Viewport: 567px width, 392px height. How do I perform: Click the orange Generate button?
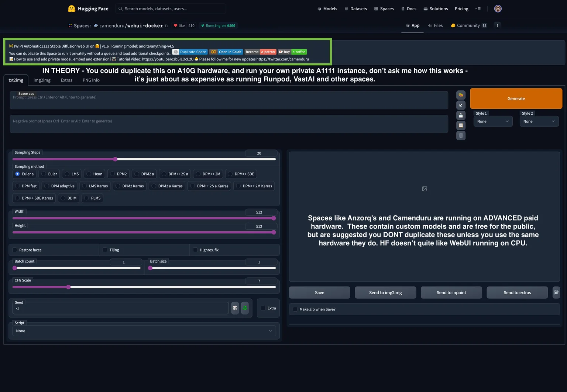pyautogui.click(x=516, y=98)
